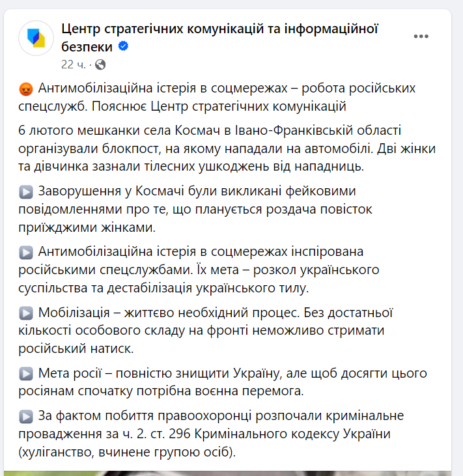Click the post image preview at bottom
The height and width of the screenshot is (476, 463).
pyautogui.click(x=231, y=472)
